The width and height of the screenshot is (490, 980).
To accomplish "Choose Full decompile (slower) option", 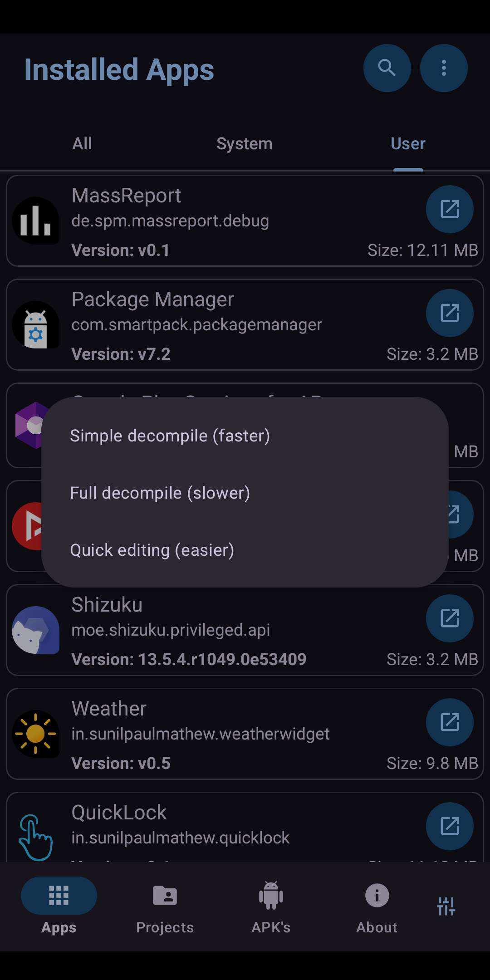I will 160,493.
